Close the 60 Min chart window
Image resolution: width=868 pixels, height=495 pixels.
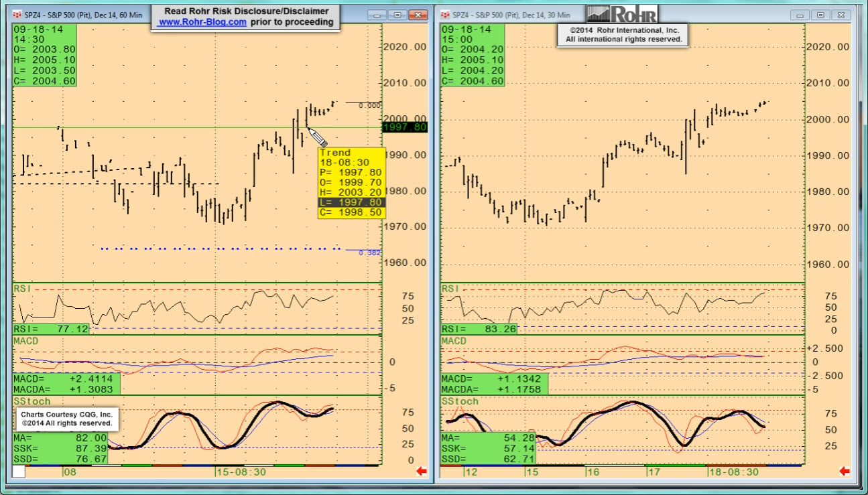tap(418, 15)
